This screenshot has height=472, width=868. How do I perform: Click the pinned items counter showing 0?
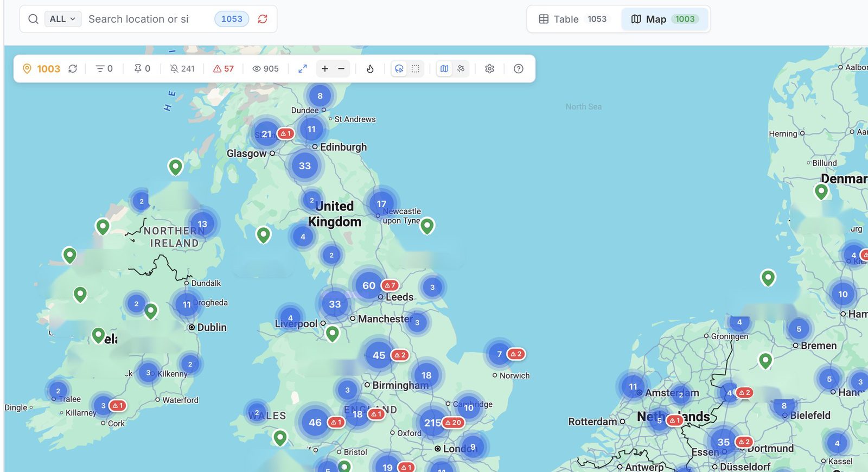142,69
